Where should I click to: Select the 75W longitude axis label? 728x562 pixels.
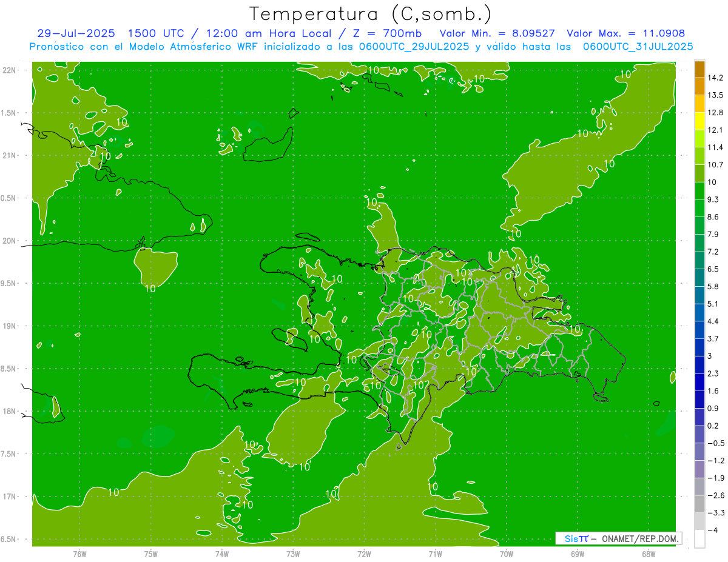coord(151,554)
